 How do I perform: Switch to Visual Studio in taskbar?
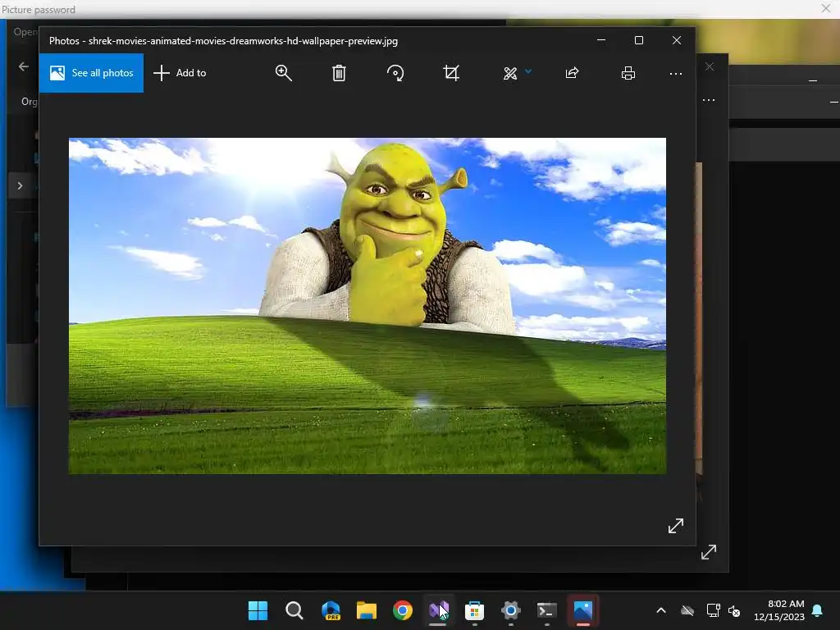point(438,610)
